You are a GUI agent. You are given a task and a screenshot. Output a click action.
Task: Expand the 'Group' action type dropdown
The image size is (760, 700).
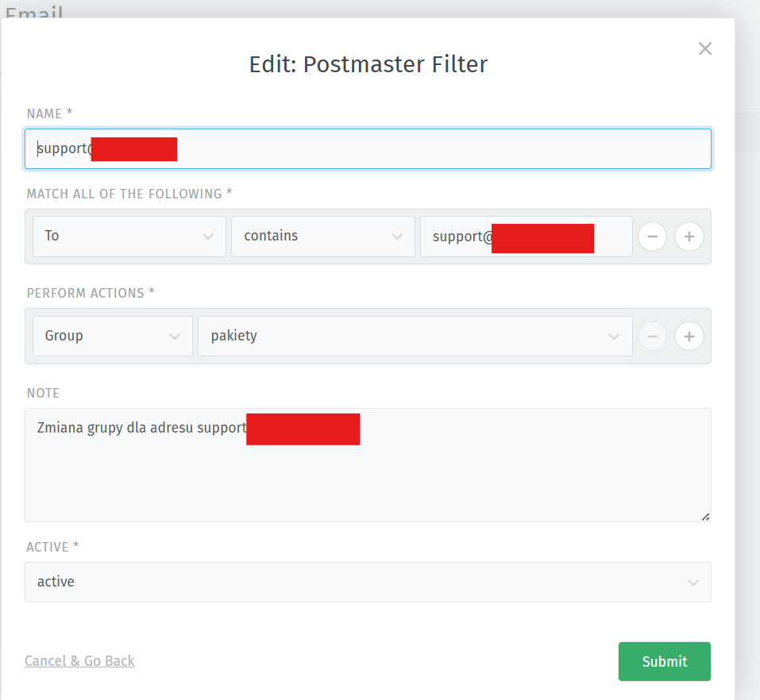pyautogui.click(x=112, y=337)
